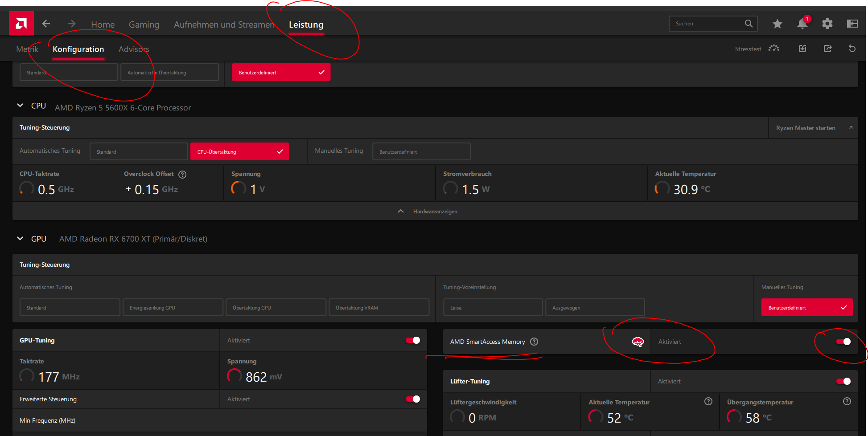Collapse the CPU section chevron
This screenshot has height=436, width=868.
(x=20, y=106)
